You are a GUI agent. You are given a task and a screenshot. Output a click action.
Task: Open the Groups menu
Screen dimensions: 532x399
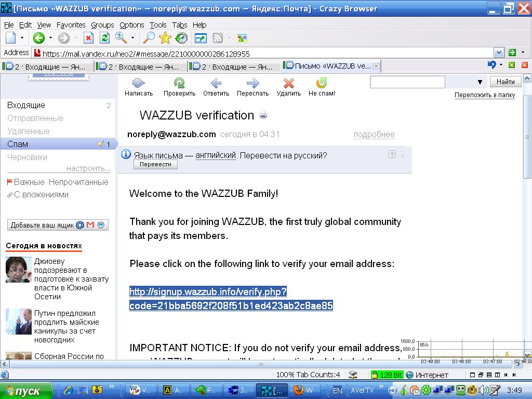click(x=102, y=25)
